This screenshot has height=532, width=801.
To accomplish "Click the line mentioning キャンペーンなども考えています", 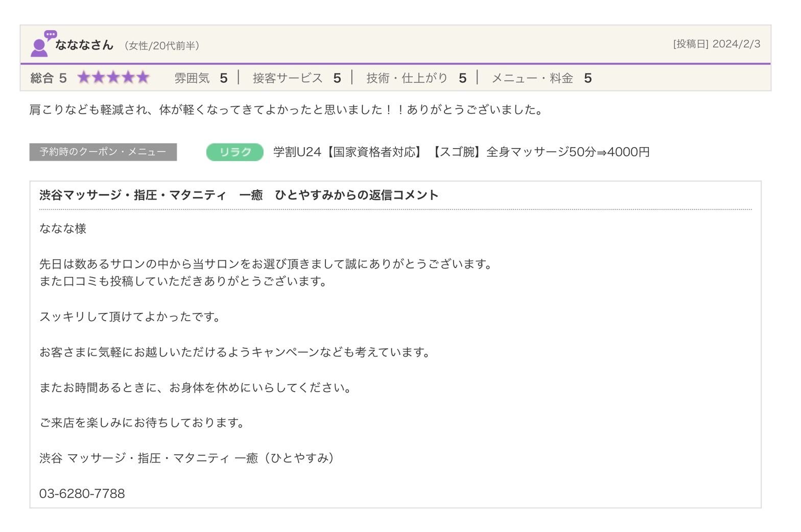I will coord(236,352).
